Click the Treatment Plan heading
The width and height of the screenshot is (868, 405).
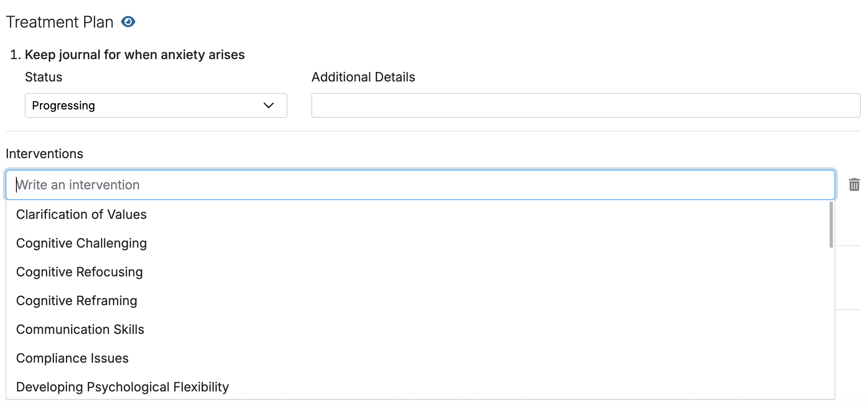[x=60, y=22]
